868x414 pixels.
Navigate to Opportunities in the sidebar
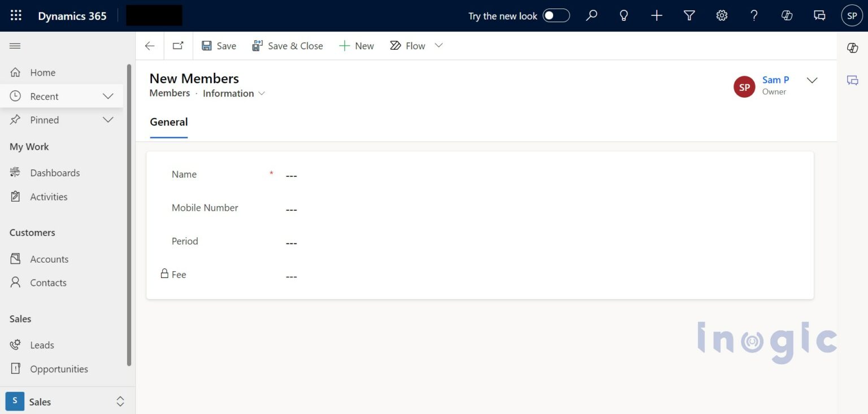point(59,368)
